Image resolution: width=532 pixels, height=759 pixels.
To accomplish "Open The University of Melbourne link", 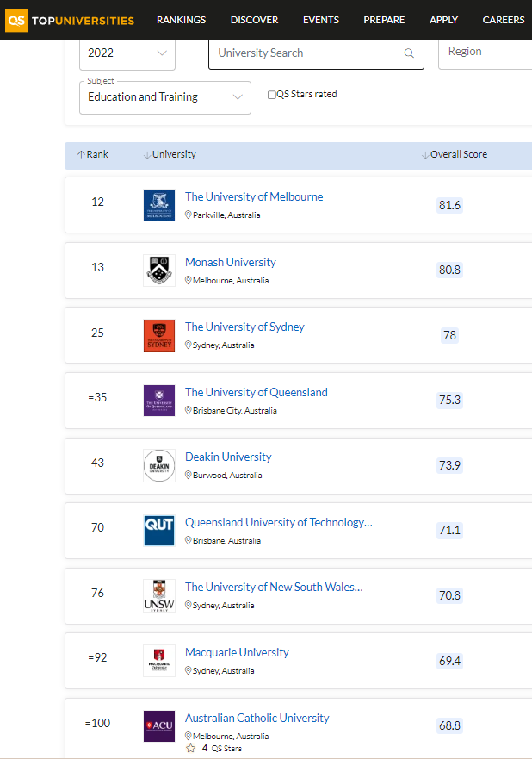I will (254, 196).
